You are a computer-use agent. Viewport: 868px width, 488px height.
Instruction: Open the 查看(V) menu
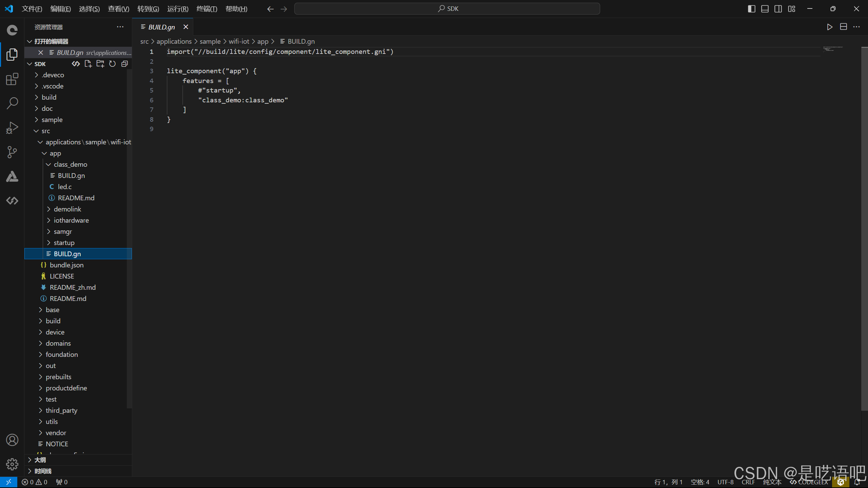(x=118, y=9)
